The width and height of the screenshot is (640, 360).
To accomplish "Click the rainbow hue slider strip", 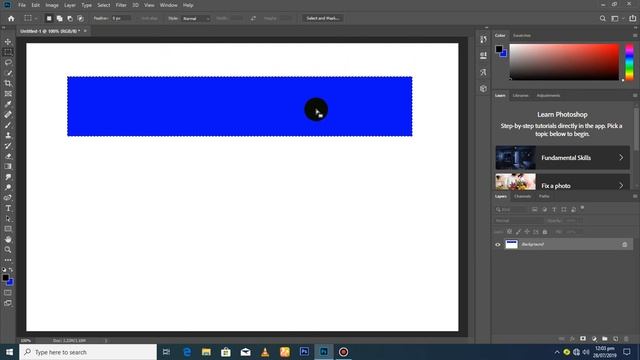I will pos(629,62).
